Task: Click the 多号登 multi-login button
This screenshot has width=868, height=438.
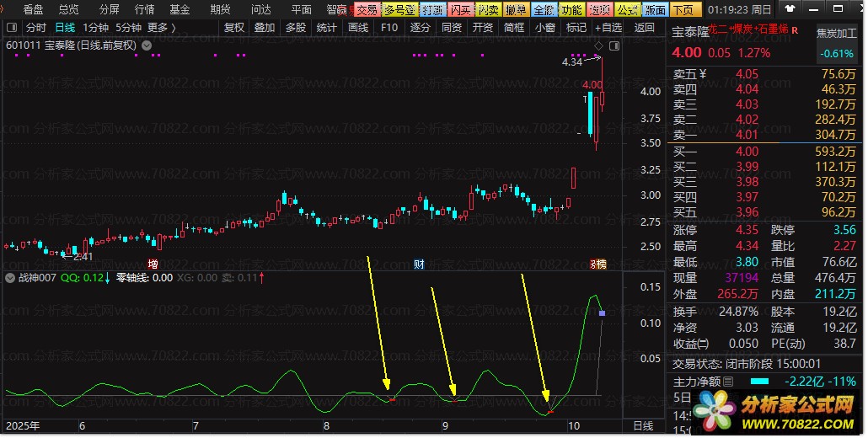Action: (399, 9)
